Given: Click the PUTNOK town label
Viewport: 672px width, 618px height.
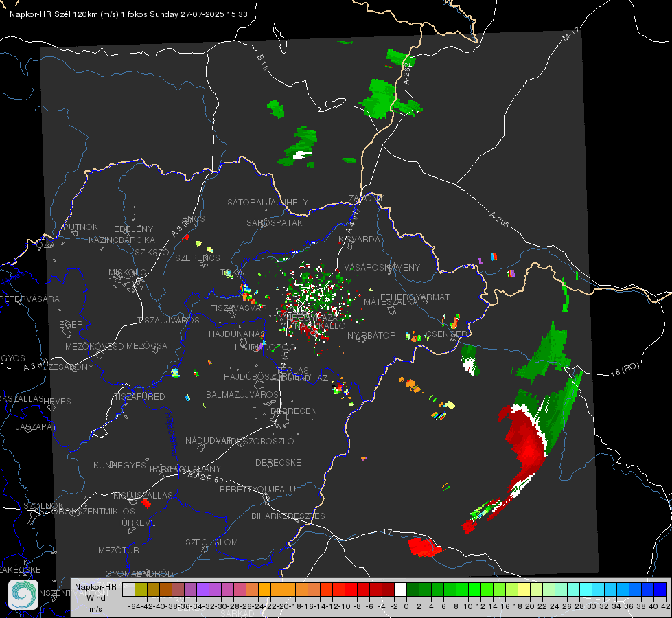Looking at the screenshot, I should click(x=81, y=227).
